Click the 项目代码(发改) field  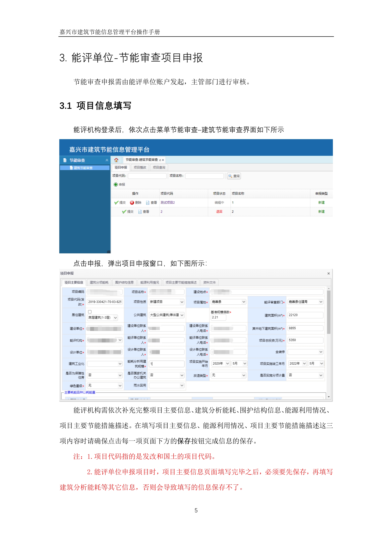(105, 302)
